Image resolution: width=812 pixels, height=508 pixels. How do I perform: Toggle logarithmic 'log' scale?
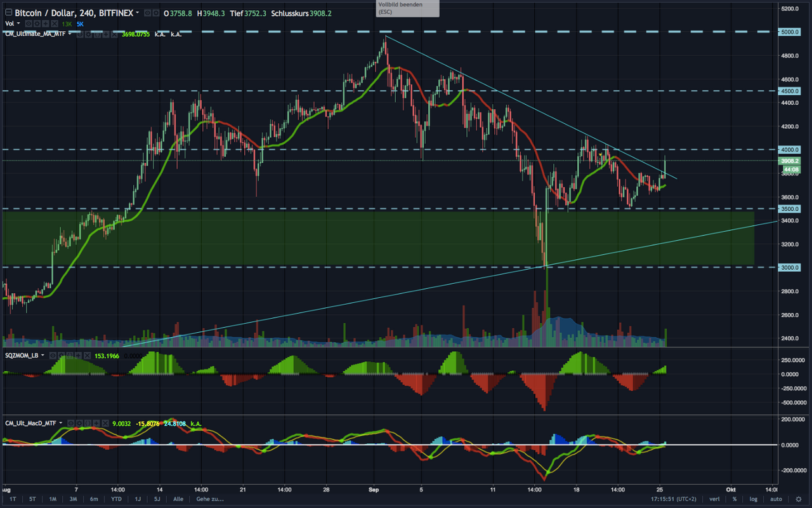[x=754, y=499]
